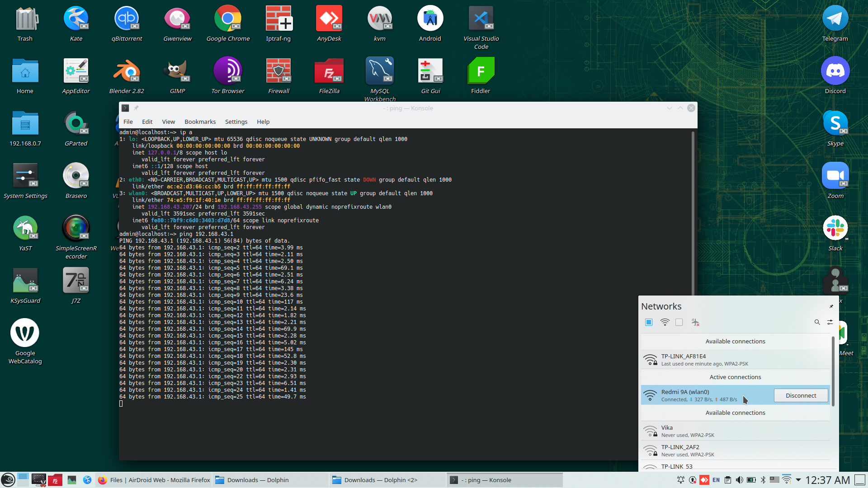Open Bluetooth icon in system tray

point(763,480)
